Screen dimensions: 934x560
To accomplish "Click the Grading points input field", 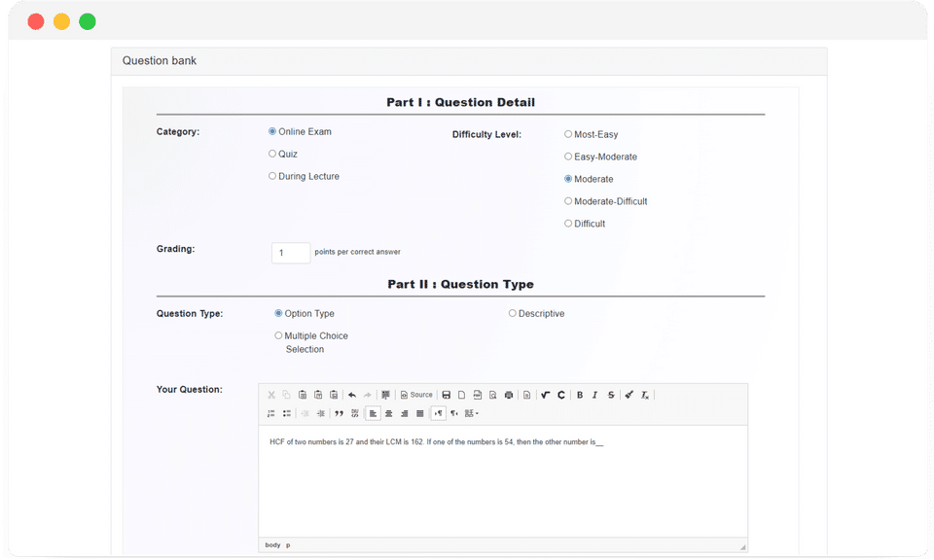I will click(x=291, y=253).
